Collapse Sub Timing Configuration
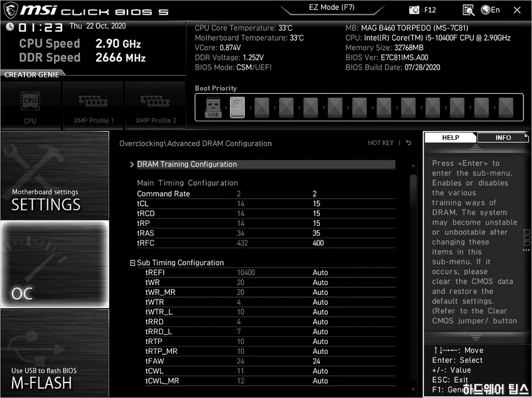 pyautogui.click(x=132, y=263)
